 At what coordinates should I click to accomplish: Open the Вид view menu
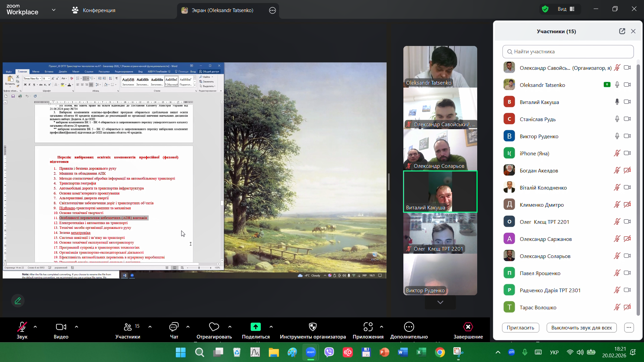(566, 9)
